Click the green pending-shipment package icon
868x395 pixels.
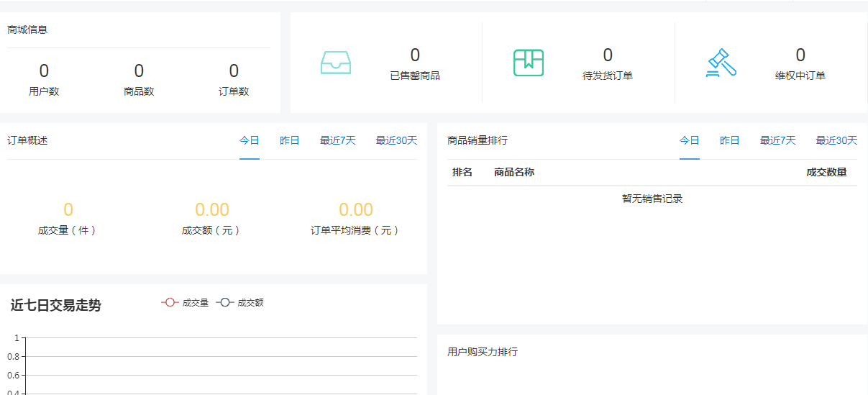point(528,63)
